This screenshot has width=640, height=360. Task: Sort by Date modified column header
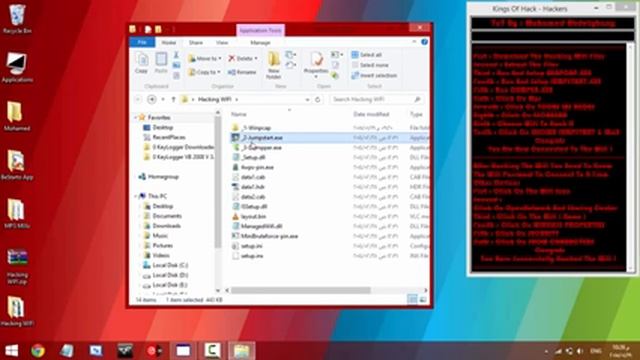tap(371, 114)
